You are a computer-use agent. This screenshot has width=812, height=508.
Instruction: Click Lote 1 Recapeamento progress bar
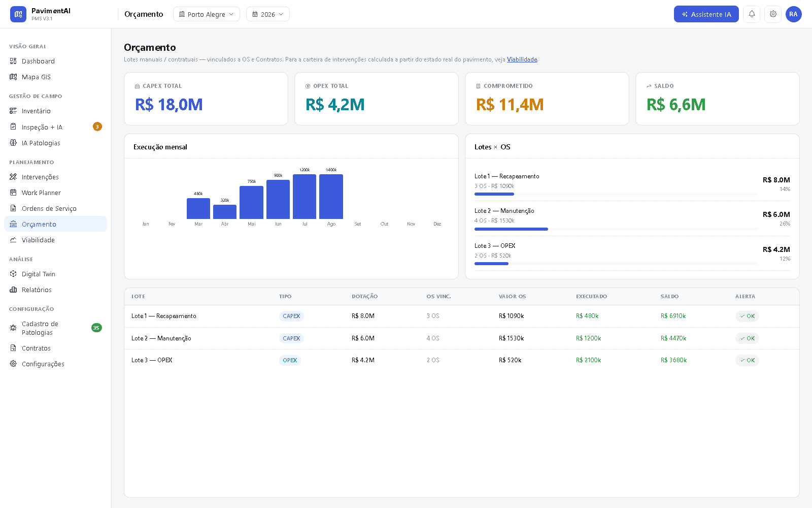(616, 194)
